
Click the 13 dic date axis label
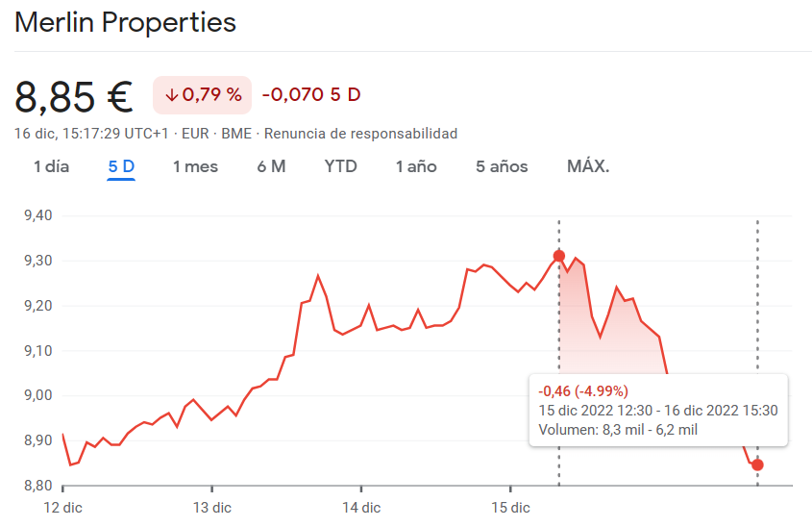click(x=211, y=507)
